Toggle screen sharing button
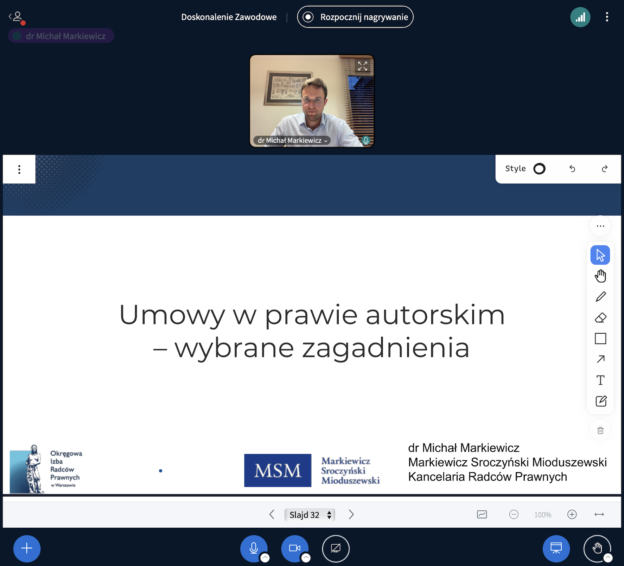The width and height of the screenshot is (624, 566). [336, 548]
